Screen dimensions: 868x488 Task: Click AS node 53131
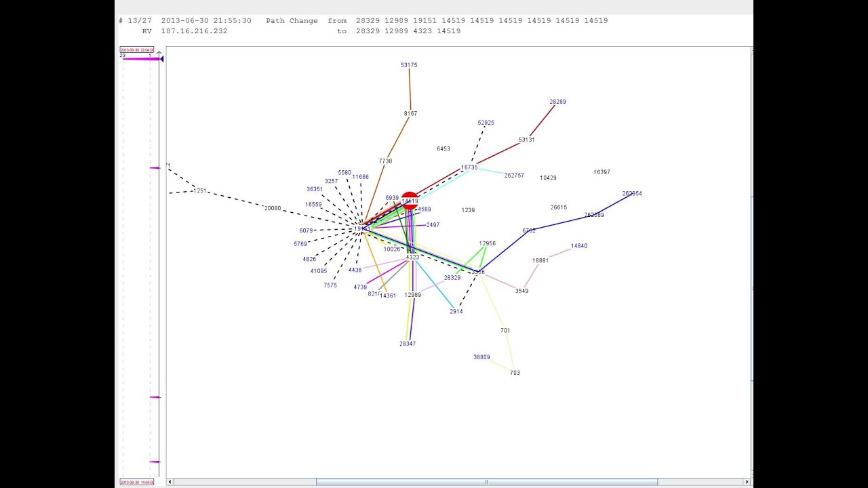(x=526, y=140)
